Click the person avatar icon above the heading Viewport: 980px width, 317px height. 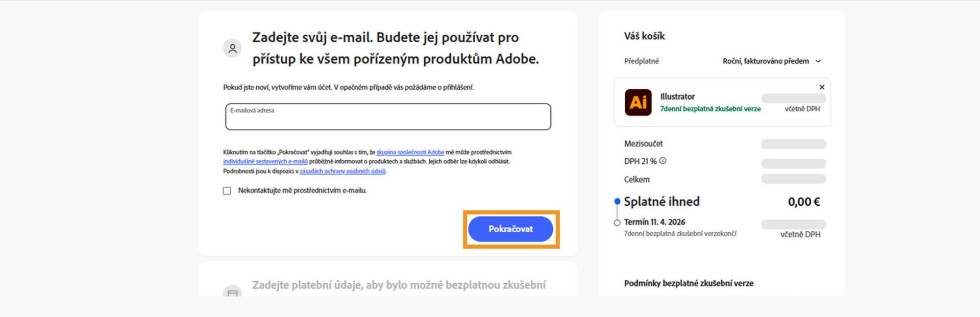pyautogui.click(x=234, y=48)
